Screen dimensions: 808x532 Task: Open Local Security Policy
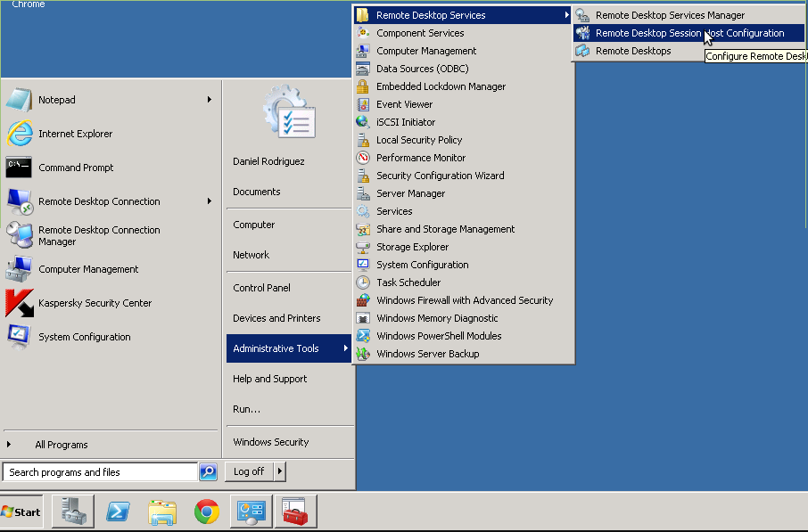click(463, 140)
